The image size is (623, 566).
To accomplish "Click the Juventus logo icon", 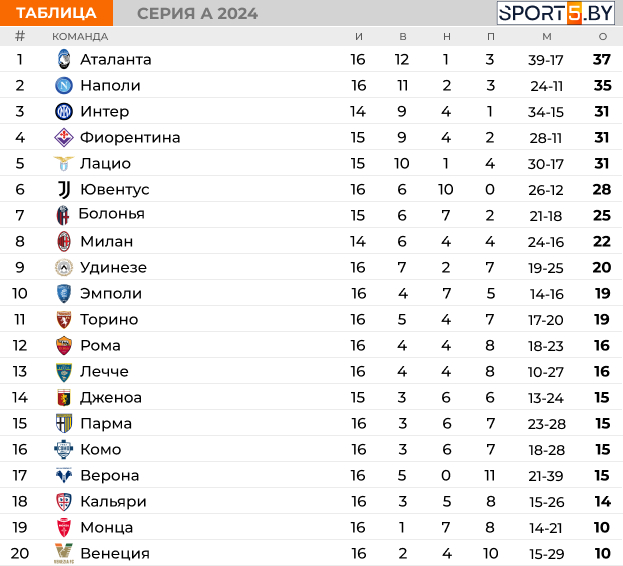I will point(64,189).
